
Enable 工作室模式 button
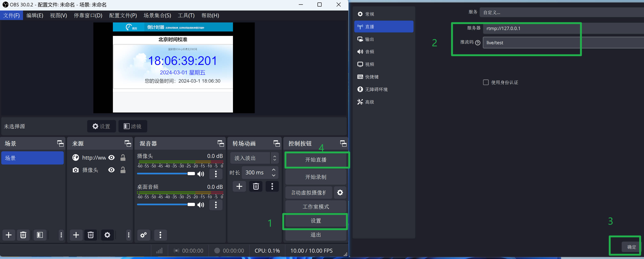(x=316, y=206)
